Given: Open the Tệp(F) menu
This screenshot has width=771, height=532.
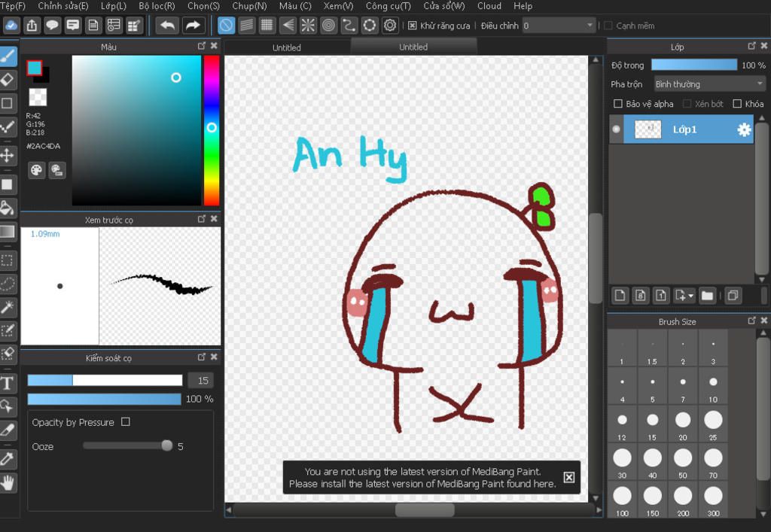Looking at the screenshot, I should (x=12, y=6).
